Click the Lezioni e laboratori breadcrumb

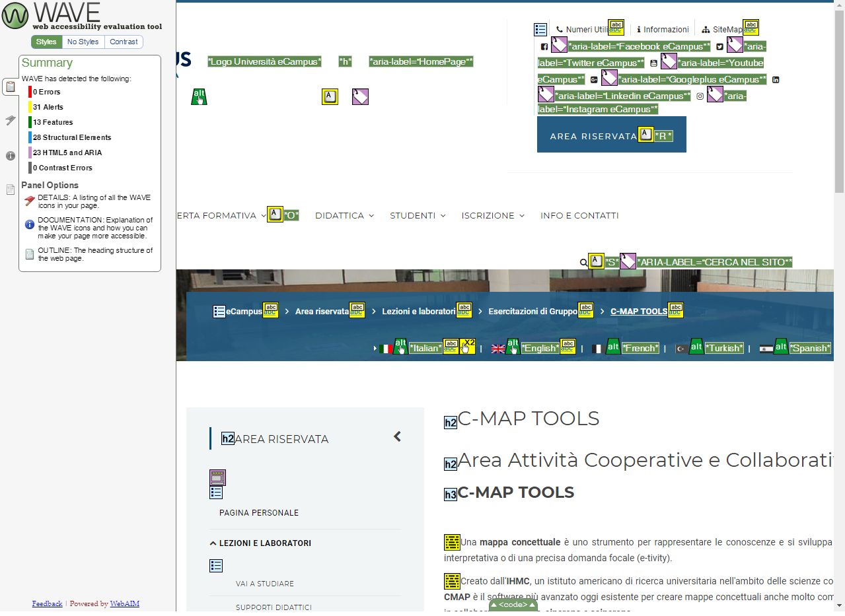point(419,311)
